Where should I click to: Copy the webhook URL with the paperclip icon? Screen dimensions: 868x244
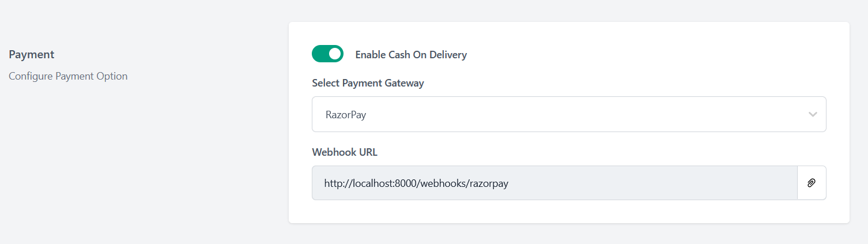click(812, 183)
